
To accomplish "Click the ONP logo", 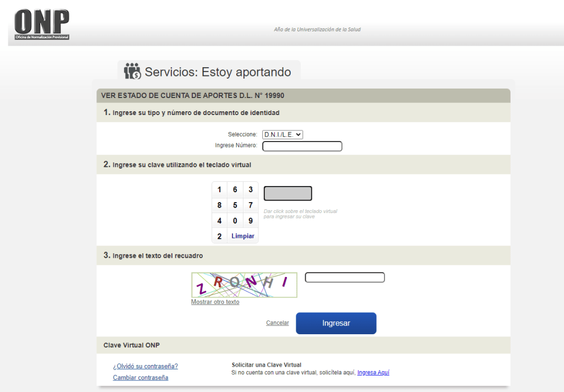I will [42, 24].
